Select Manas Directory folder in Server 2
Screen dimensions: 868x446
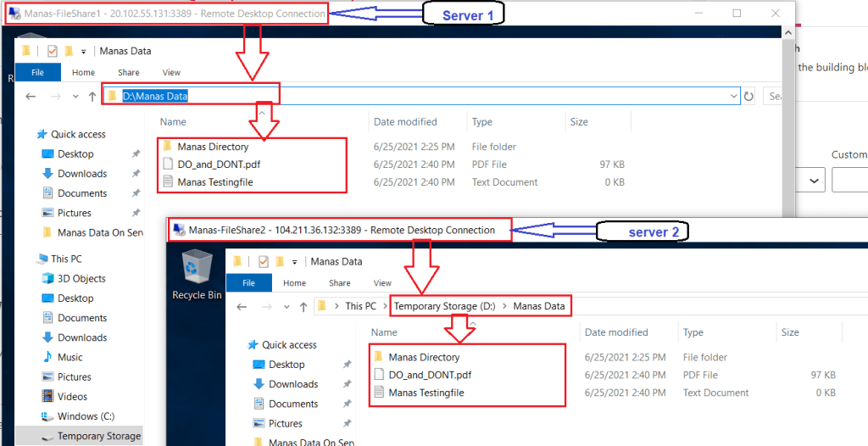(x=424, y=357)
